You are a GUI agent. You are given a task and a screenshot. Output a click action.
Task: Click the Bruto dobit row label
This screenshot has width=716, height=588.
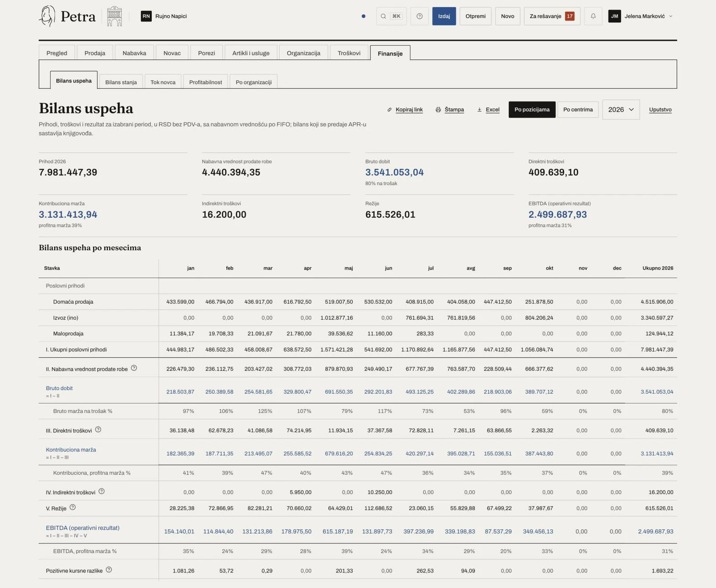pyautogui.click(x=59, y=388)
